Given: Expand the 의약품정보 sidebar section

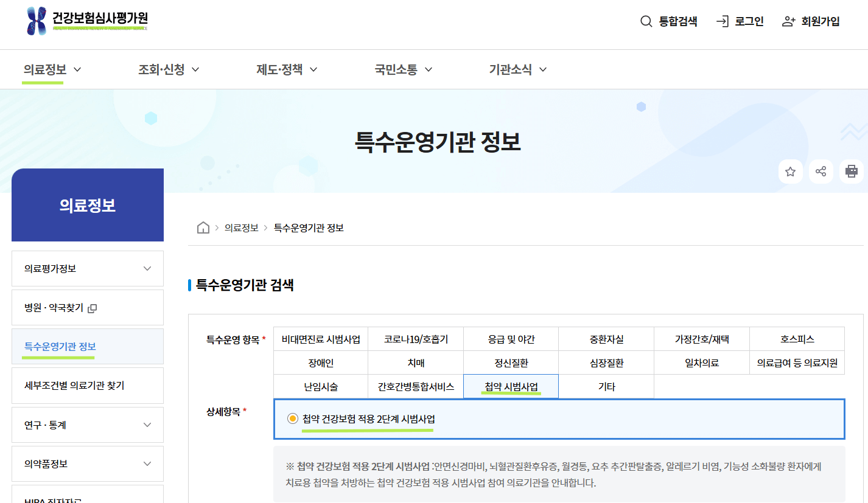Looking at the screenshot, I should pos(87,463).
